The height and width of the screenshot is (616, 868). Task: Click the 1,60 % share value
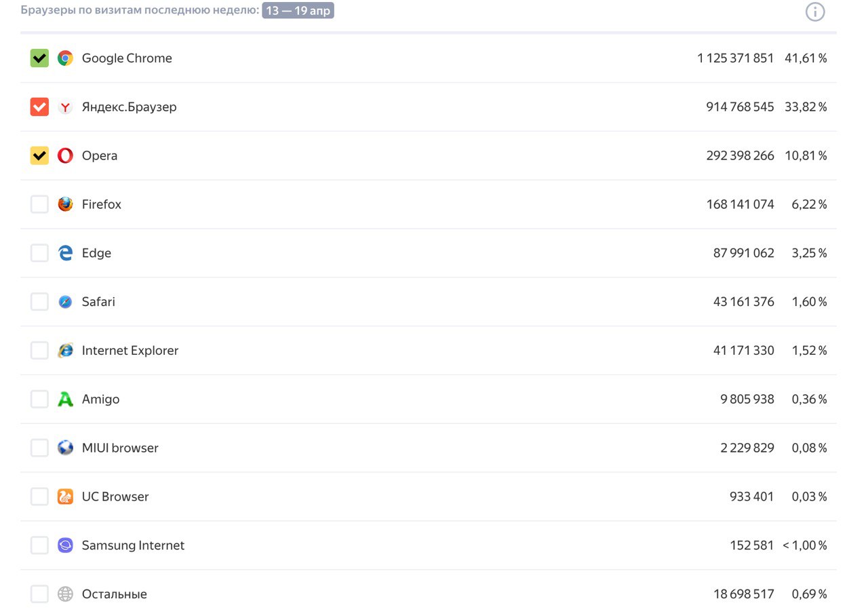click(x=809, y=302)
